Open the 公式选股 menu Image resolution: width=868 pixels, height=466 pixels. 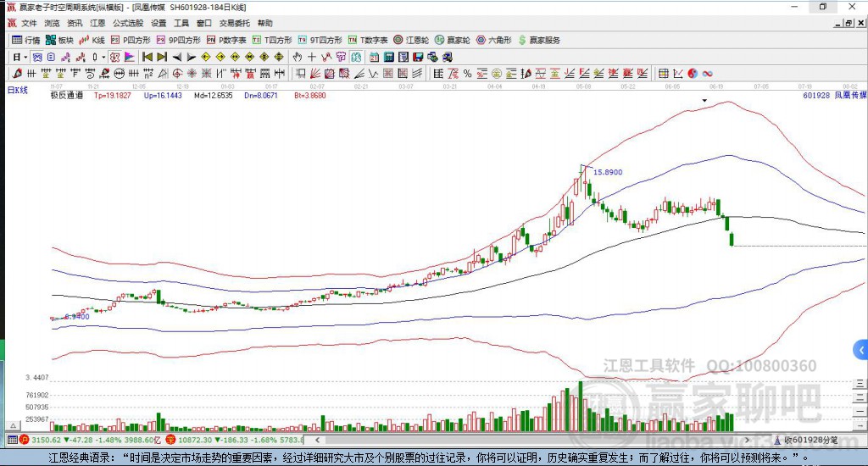click(128, 23)
